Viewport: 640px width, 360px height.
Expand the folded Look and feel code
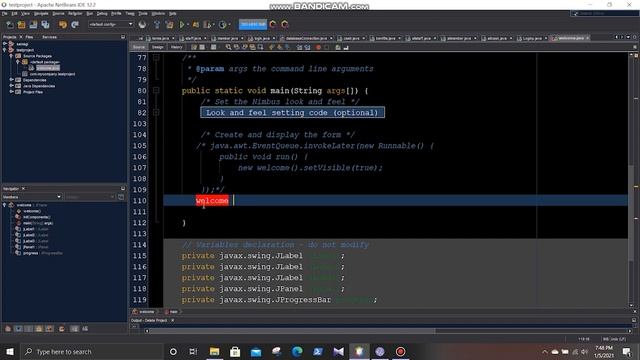[x=156, y=112]
